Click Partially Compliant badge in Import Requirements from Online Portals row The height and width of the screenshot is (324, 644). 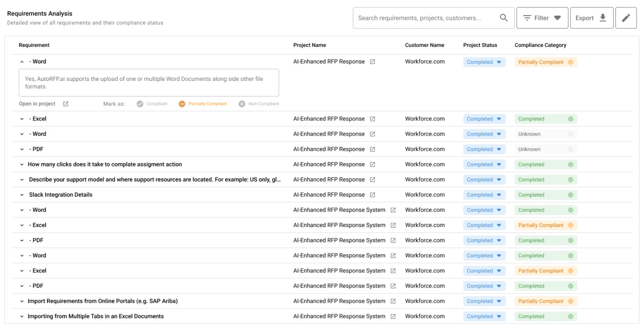pyautogui.click(x=546, y=301)
